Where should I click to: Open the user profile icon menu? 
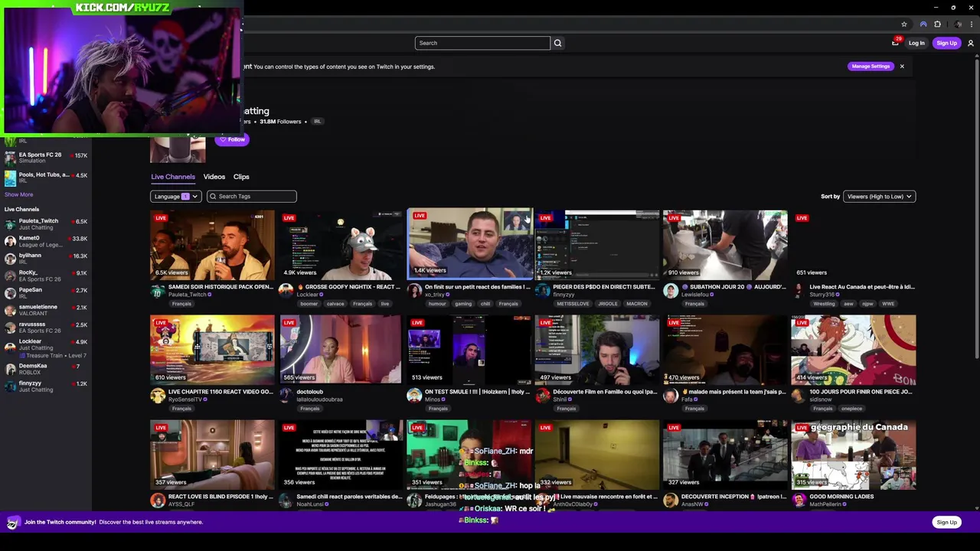click(x=970, y=43)
